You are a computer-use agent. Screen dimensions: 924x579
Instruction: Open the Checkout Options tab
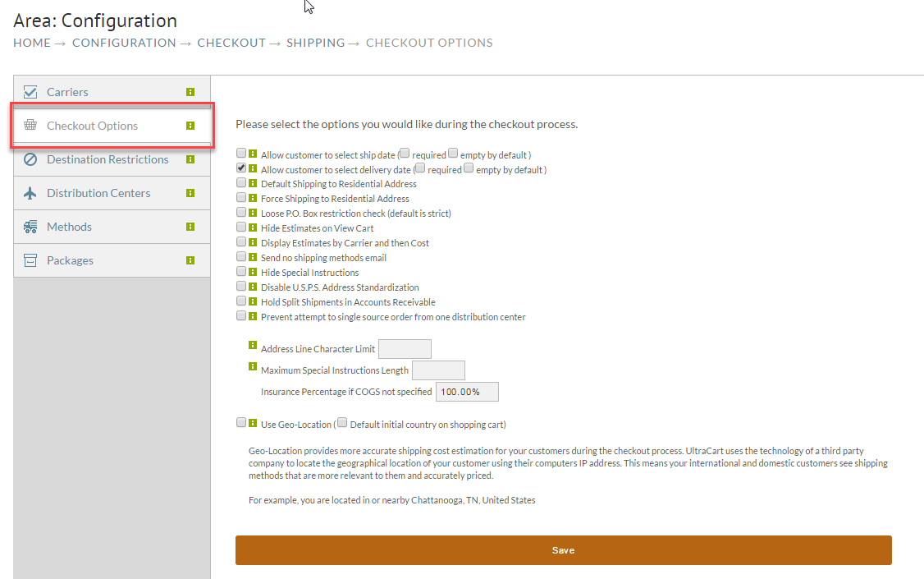(112, 126)
